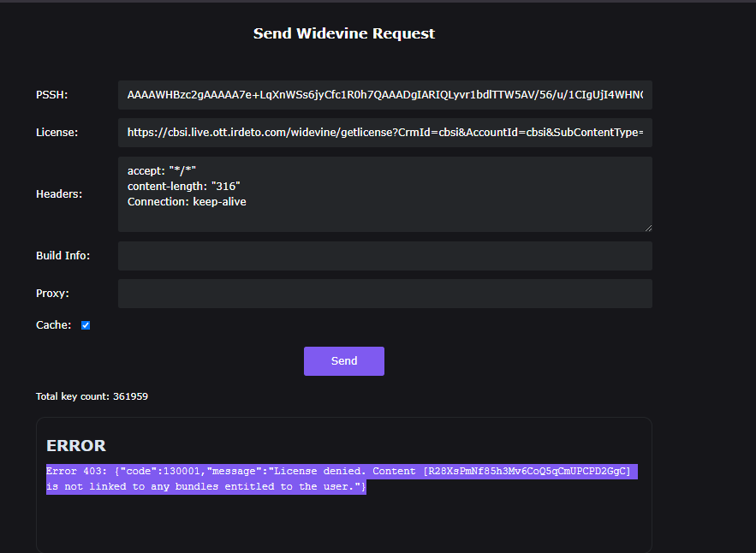Click the PSSH input field
The height and width of the screenshot is (553, 756).
[384, 95]
